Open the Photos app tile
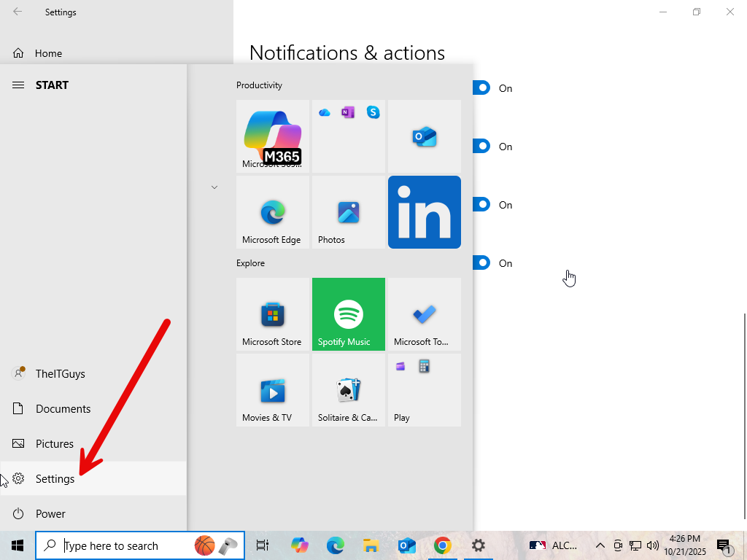The image size is (747, 560). 349,212
